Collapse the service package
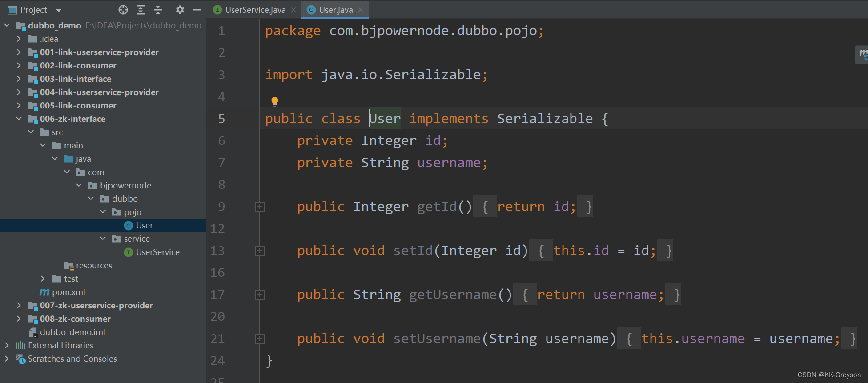The width and height of the screenshot is (868, 383). tap(103, 239)
